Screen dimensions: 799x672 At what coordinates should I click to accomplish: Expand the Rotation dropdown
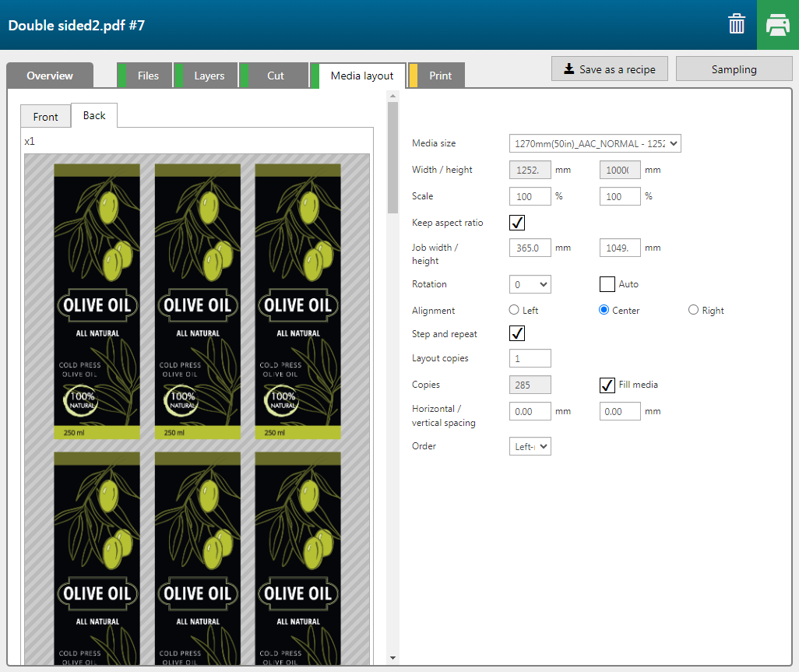coord(530,284)
